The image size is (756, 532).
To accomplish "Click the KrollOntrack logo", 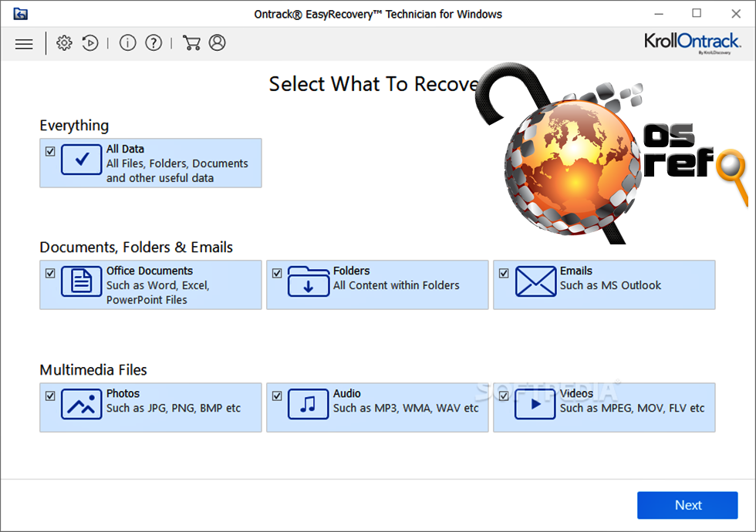I will (x=693, y=42).
